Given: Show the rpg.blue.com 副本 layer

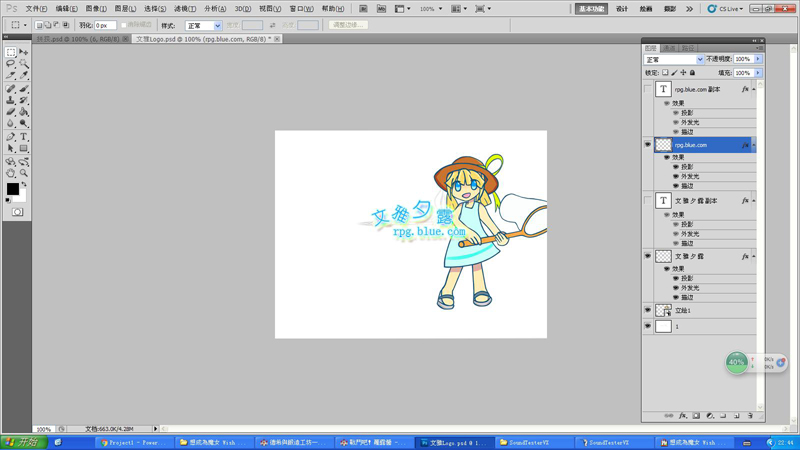Looking at the screenshot, I should tap(647, 89).
